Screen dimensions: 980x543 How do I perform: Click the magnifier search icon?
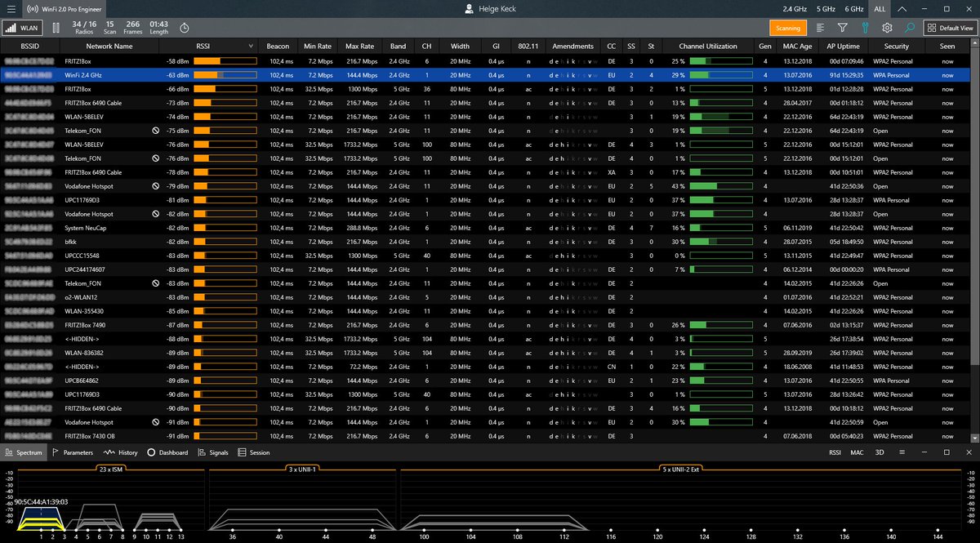(909, 28)
